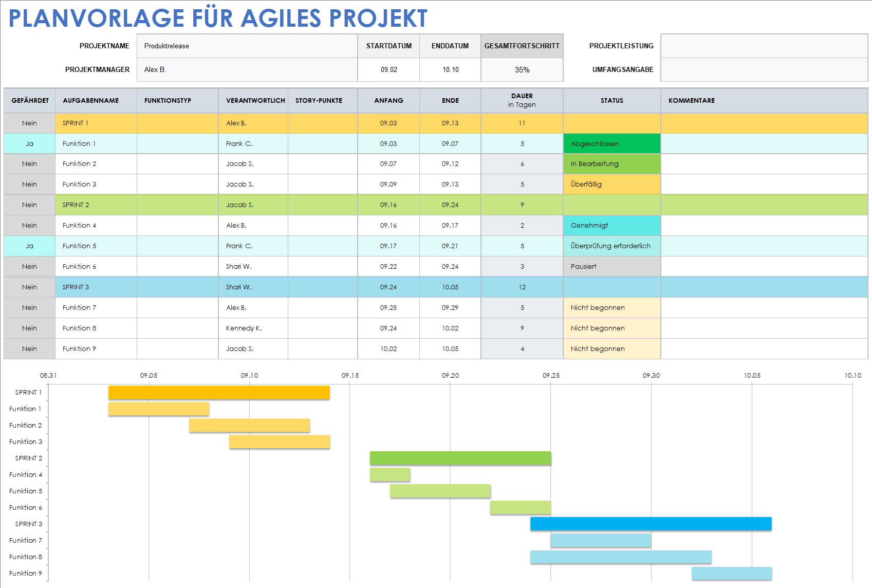Click Nicht begonnen status for Funktion 8

pyautogui.click(x=612, y=328)
